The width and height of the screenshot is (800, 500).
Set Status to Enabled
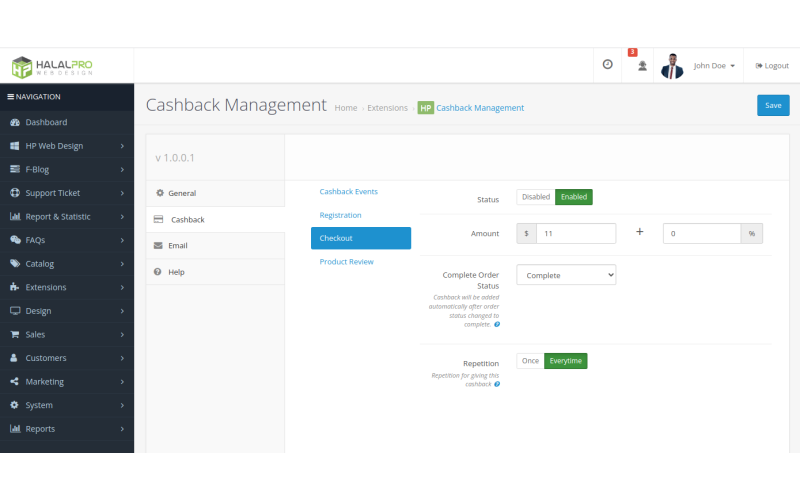tap(574, 197)
